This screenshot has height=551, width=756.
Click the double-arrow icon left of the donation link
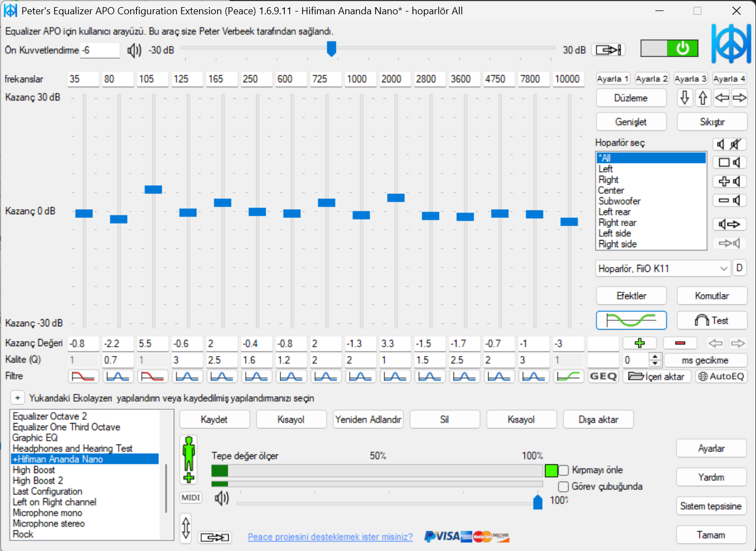click(x=214, y=537)
